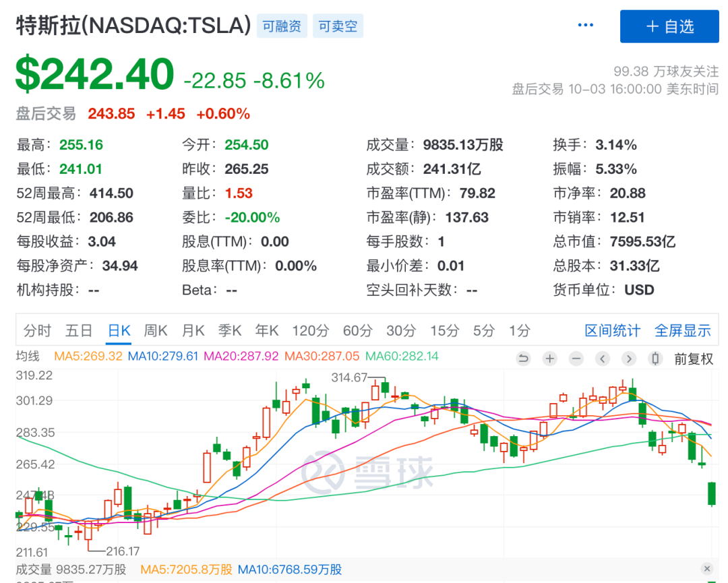The image size is (728, 583).
Task: Click the candlestick style icon
Action: [x=655, y=359]
